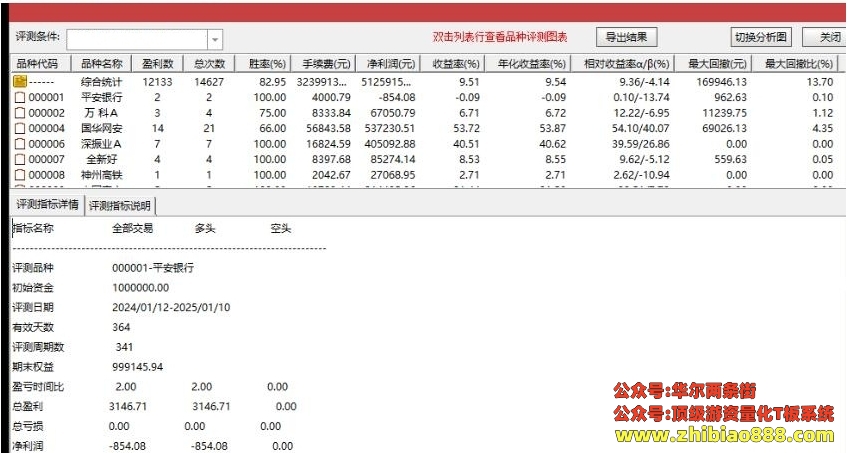This screenshot has width=850, height=453.
Task: Click the 全部交易 column label
Action: (x=133, y=229)
